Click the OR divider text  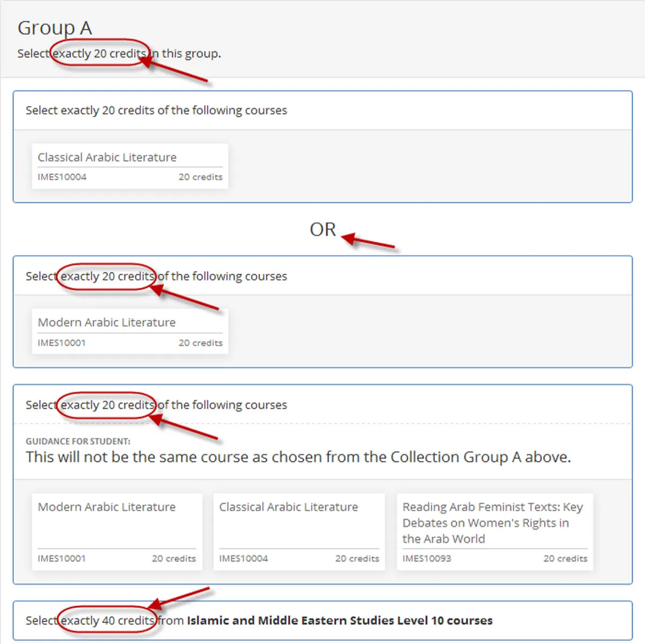pos(324,230)
